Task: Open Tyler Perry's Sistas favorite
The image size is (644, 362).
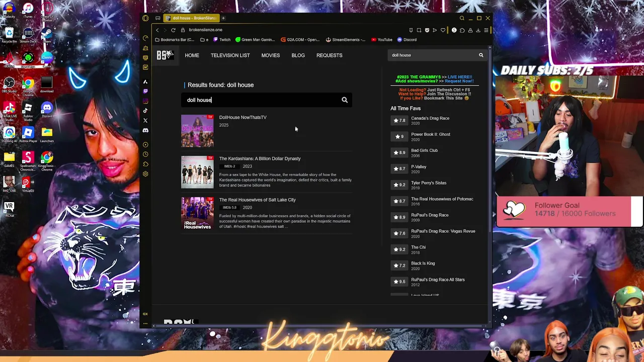Action: coord(429,183)
